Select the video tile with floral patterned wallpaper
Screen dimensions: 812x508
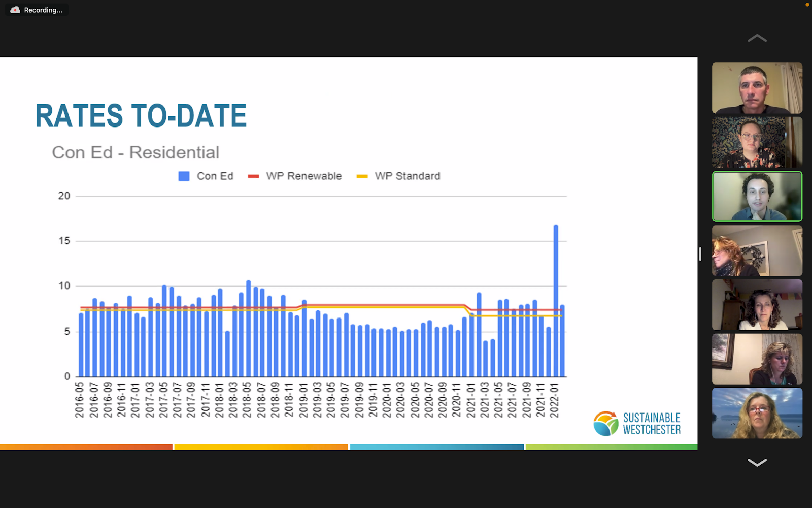[x=757, y=142]
